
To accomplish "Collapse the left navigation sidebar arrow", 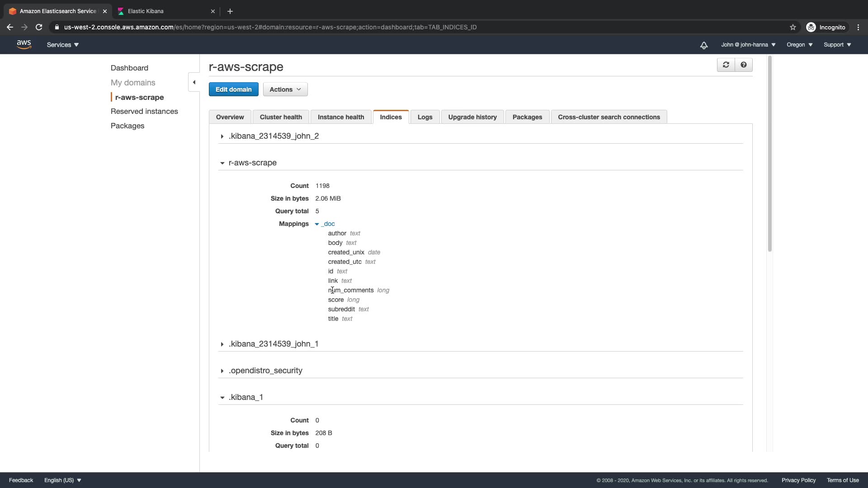I will [194, 82].
